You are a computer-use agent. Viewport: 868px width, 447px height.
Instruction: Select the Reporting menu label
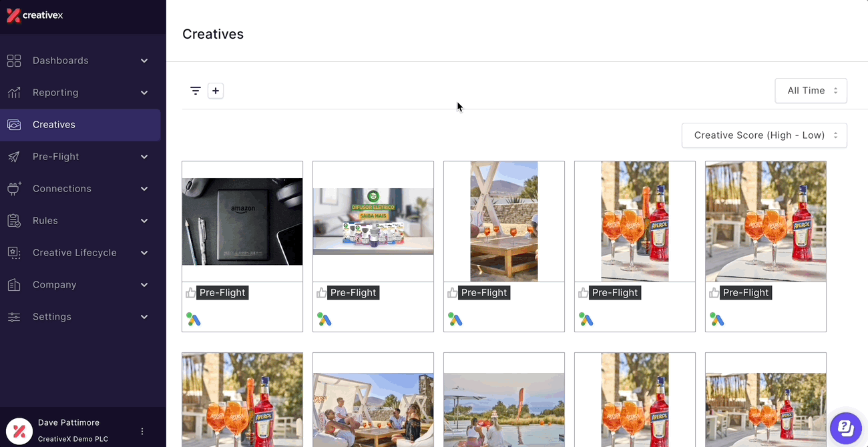(x=55, y=93)
